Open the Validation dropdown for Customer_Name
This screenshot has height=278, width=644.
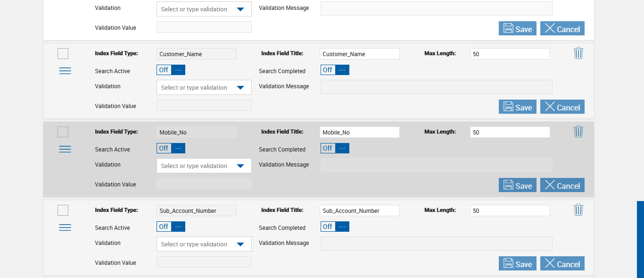pos(204,87)
